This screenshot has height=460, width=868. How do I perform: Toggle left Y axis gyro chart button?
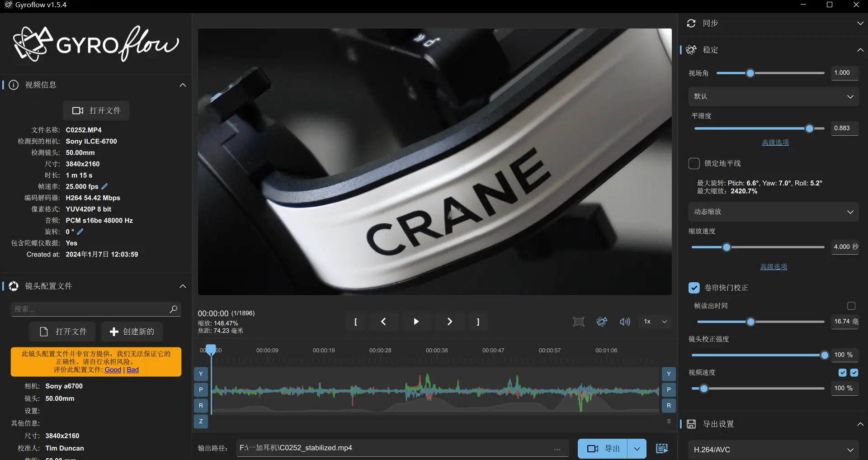click(x=201, y=374)
